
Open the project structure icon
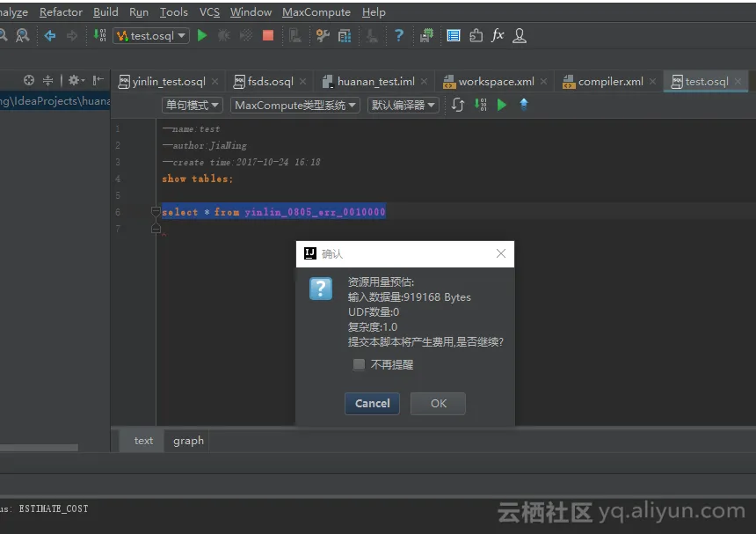click(x=345, y=35)
